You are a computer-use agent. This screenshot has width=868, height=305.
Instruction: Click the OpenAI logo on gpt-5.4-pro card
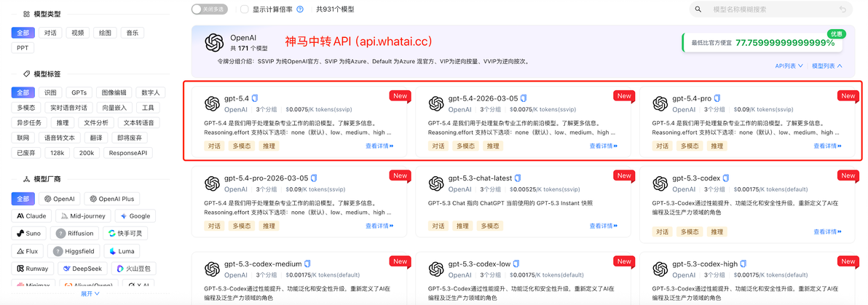tap(660, 103)
